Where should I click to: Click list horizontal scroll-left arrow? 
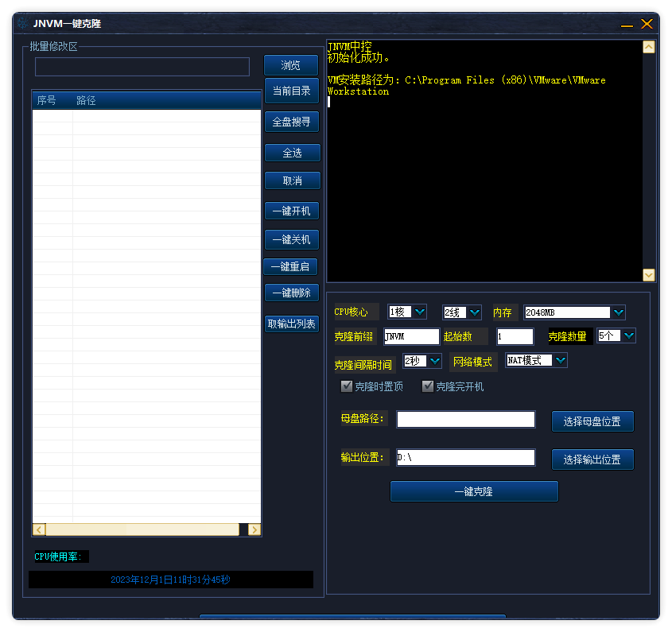point(39,529)
